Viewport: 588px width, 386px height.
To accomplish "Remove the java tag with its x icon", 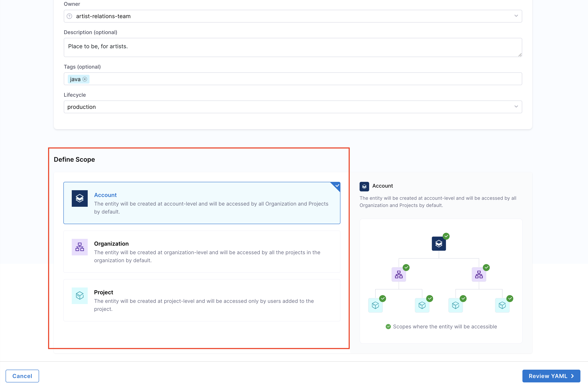I will (x=85, y=79).
